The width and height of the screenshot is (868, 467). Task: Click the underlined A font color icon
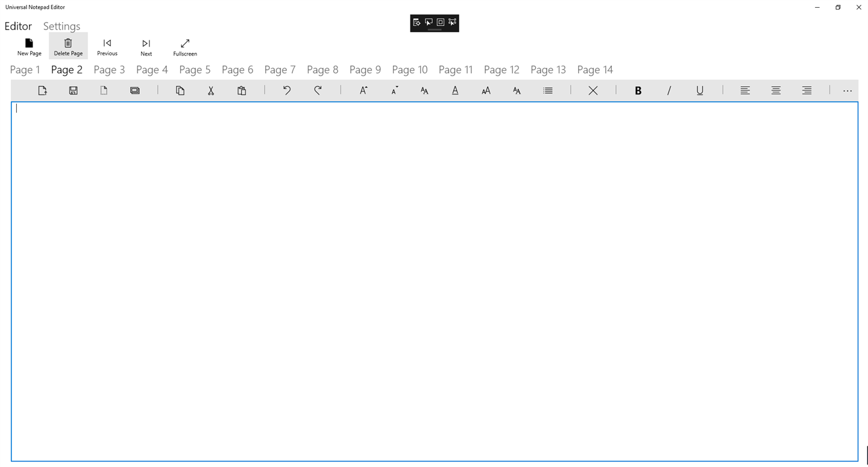(x=455, y=90)
